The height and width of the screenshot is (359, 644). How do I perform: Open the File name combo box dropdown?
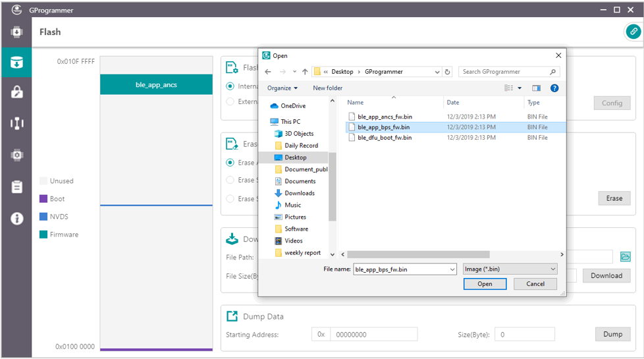(x=452, y=269)
